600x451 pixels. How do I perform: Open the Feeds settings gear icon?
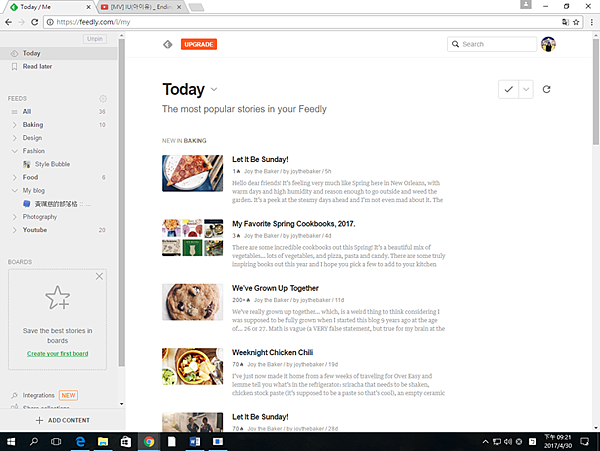[x=103, y=99]
